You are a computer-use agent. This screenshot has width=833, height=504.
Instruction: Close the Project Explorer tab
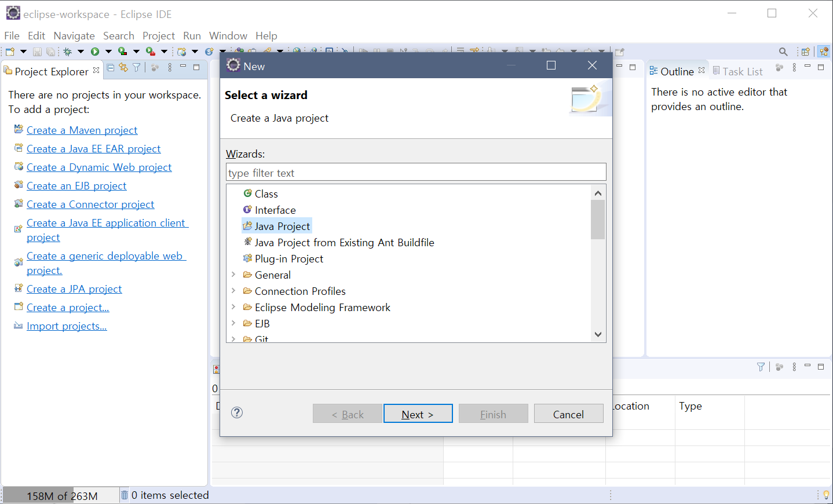[x=96, y=70]
